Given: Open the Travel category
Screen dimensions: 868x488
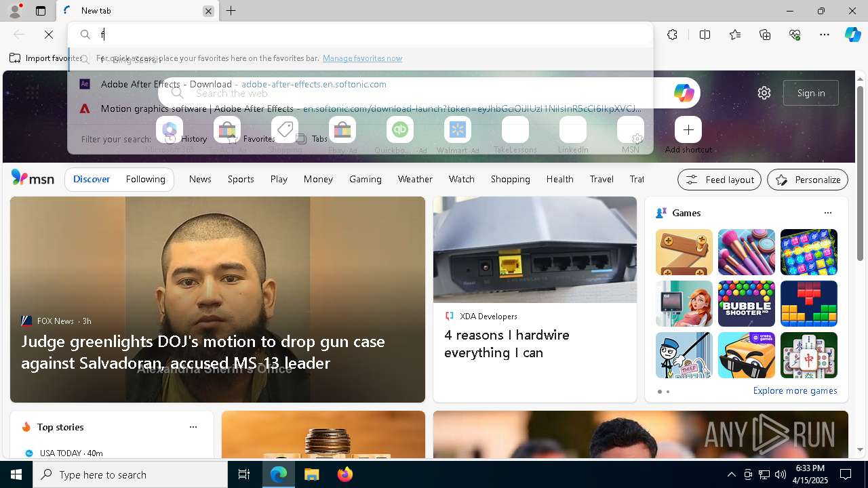Looking at the screenshot, I should click(601, 179).
